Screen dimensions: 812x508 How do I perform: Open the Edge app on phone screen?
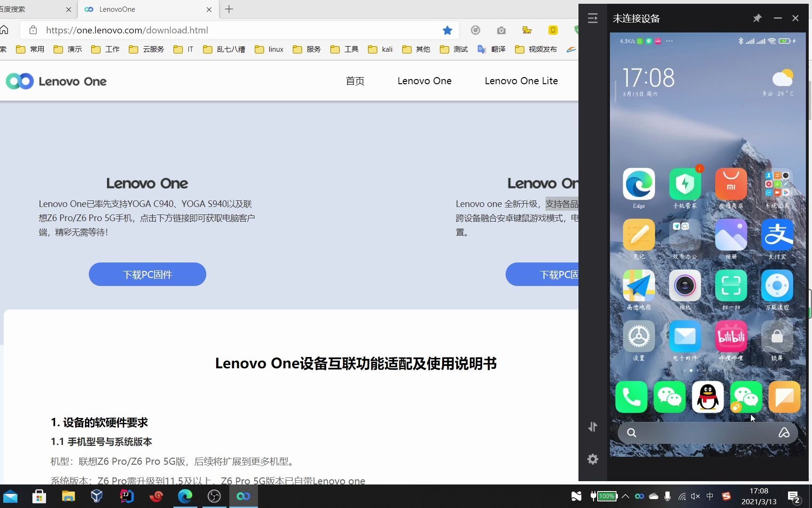[639, 184]
